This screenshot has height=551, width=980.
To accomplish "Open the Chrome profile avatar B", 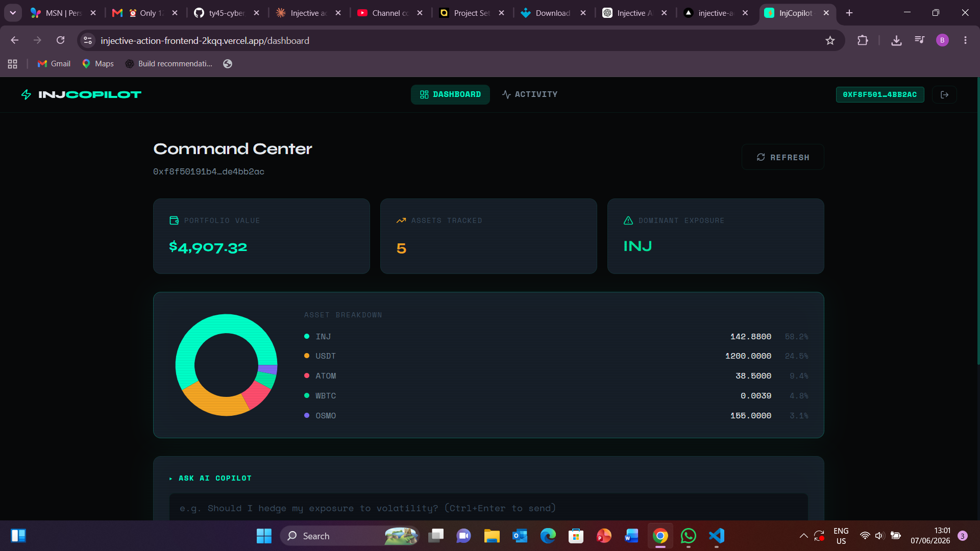I will (x=942, y=40).
